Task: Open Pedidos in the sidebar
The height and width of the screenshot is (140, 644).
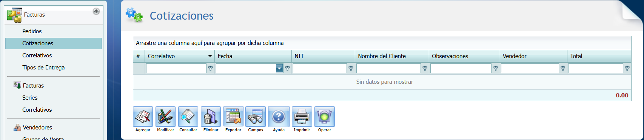Action: (32, 31)
